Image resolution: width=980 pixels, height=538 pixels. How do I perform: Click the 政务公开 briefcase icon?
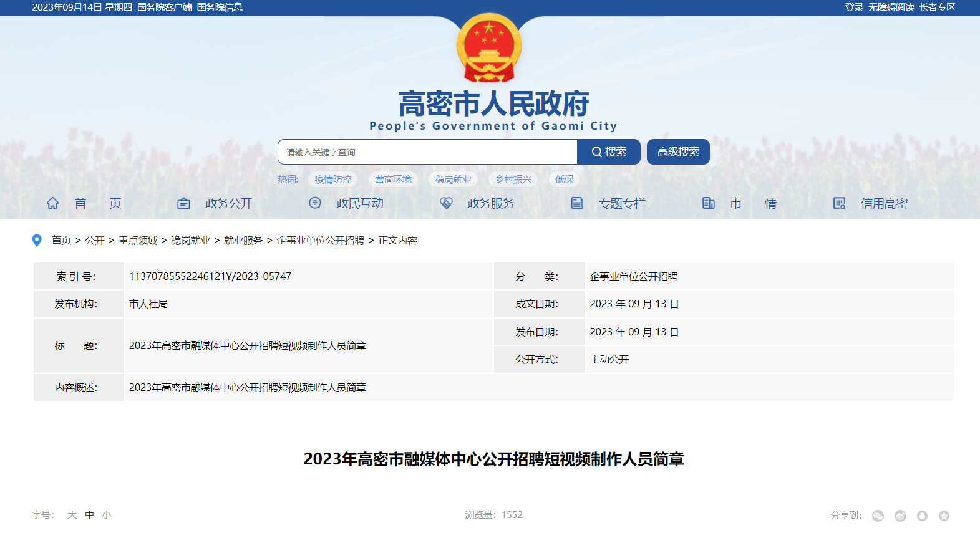pyautogui.click(x=183, y=203)
